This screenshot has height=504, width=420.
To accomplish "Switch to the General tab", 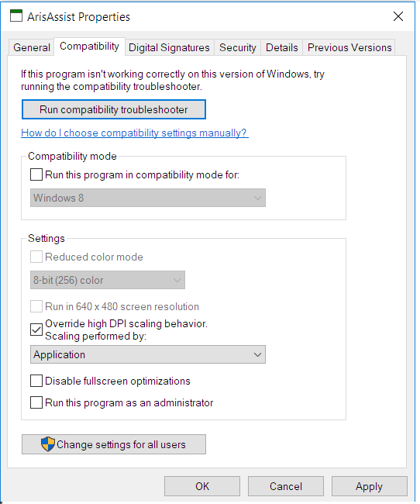I will click(32, 47).
